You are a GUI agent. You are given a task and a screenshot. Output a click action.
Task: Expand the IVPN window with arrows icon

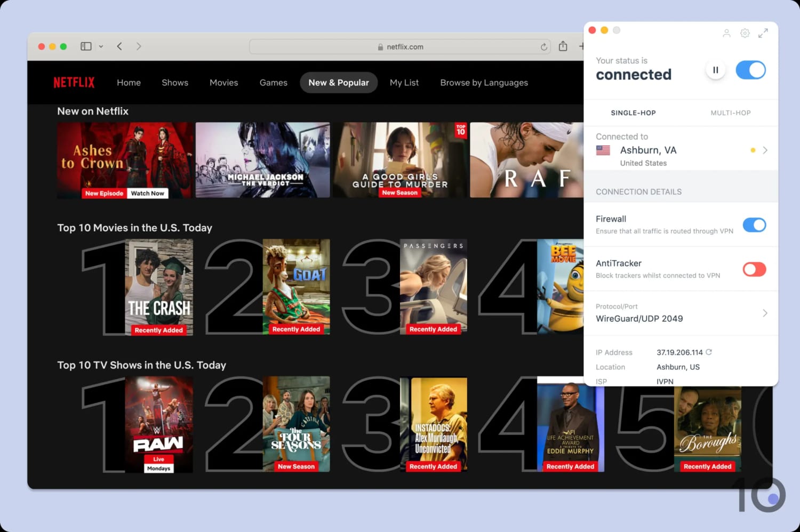point(763,33)
